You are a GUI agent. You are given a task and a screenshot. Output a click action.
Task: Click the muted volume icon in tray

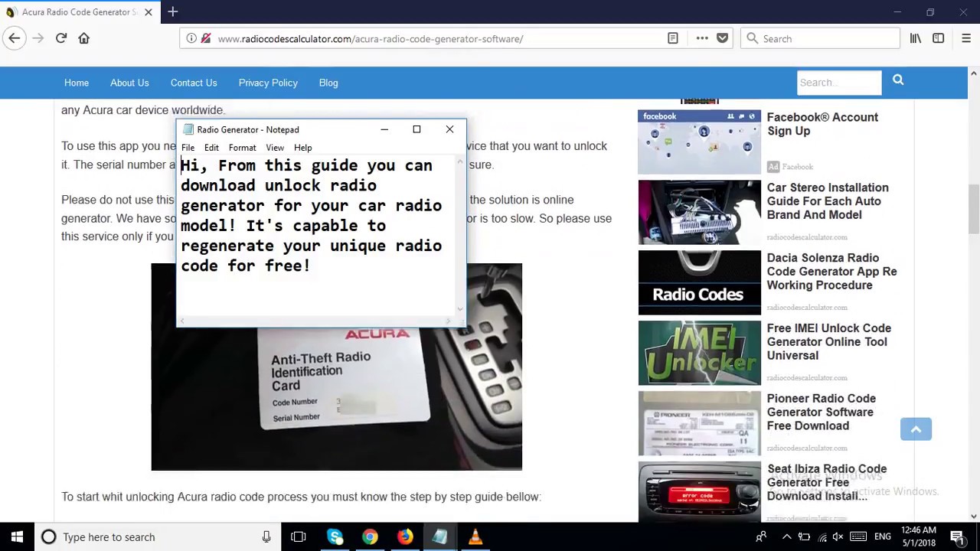pyautogui.click(x=838, y=537)
